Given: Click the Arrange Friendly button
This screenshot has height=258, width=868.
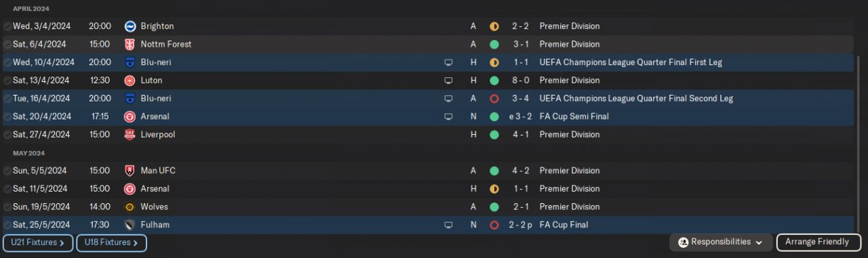Looking at the screenshot, I should (816, 242).
